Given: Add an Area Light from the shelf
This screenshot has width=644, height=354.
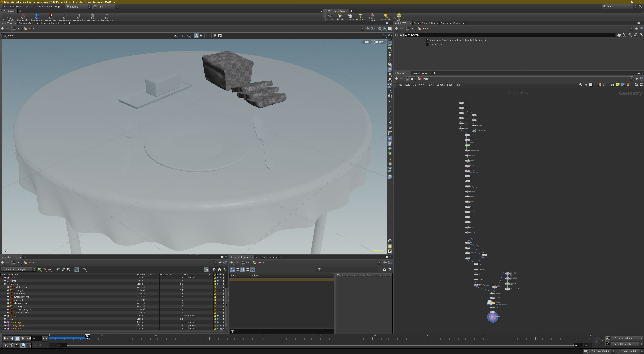Looking at the screenshot, I should pyautogui.click(x=360, y=17).
